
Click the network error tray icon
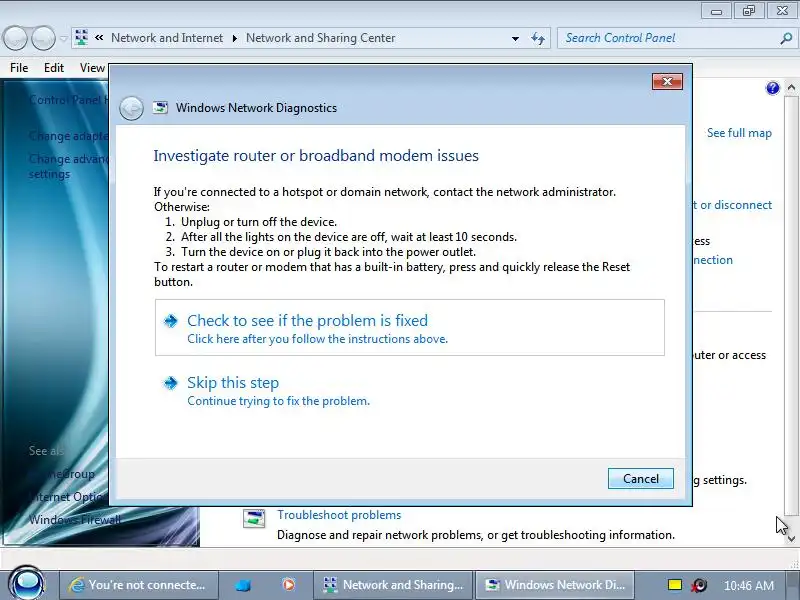699,585
